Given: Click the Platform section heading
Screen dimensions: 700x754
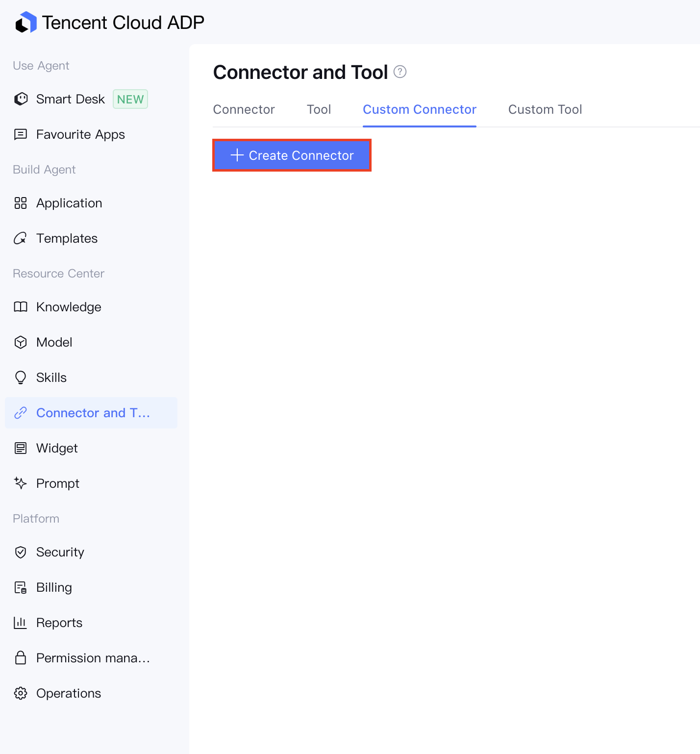Looking at the screenshot, I should (36, 519).
